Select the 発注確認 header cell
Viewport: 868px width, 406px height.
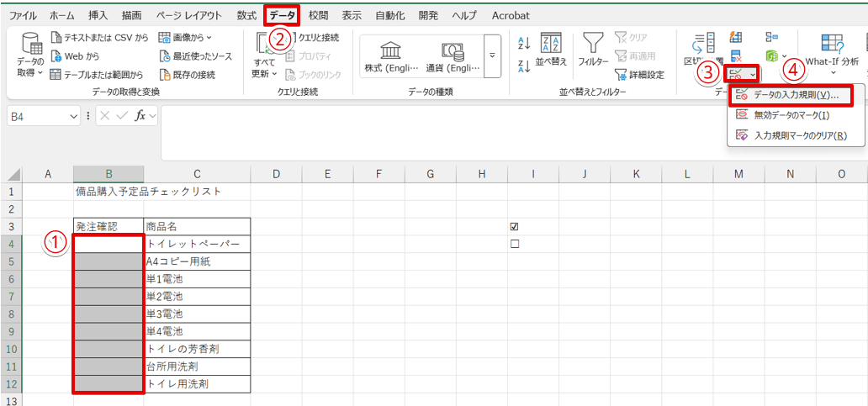tap(108, 226)
